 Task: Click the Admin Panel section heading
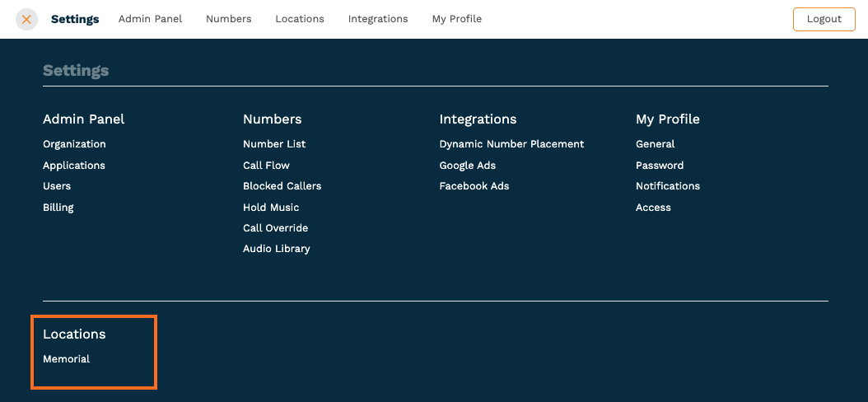[x=84, y=119]
